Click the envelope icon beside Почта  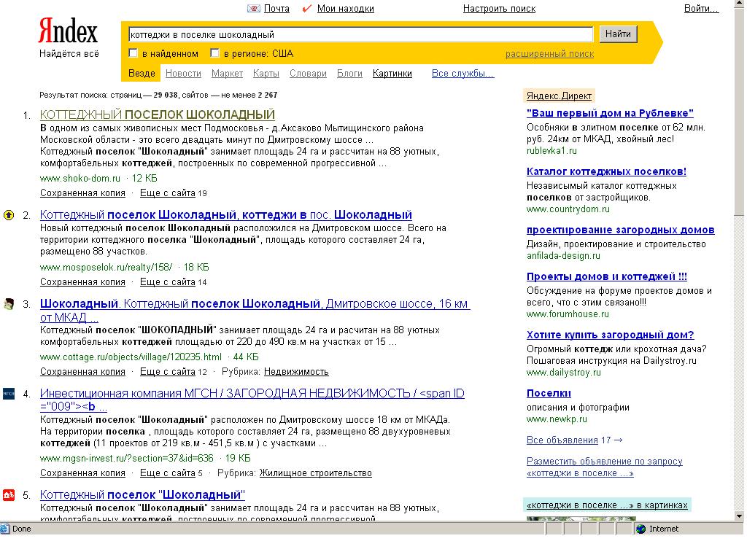253,9
